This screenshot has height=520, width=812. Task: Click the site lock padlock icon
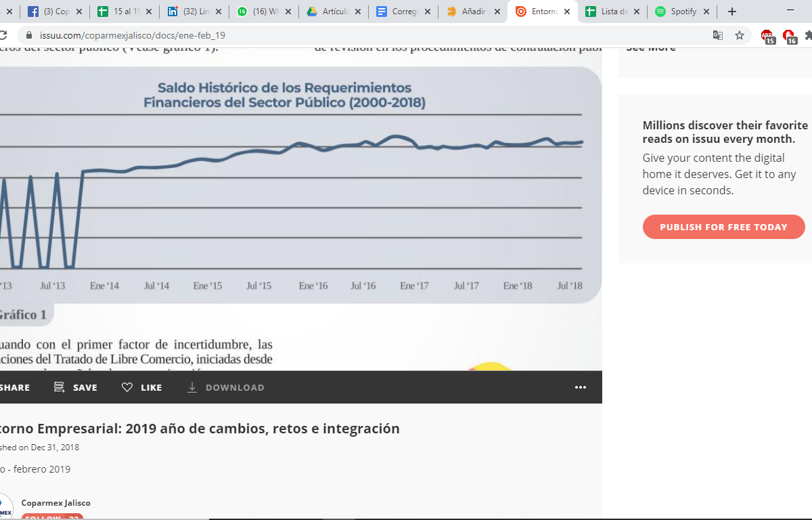(x=28, y=35)
